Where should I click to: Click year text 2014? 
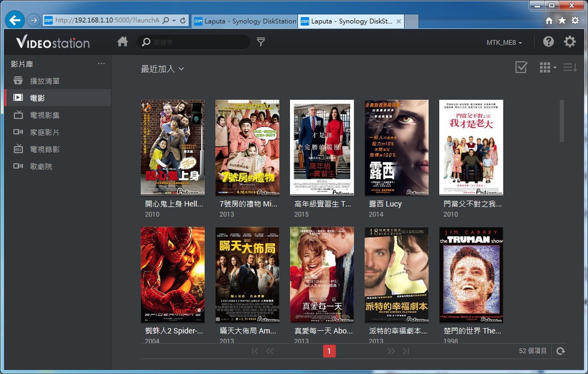pos(376,214)
